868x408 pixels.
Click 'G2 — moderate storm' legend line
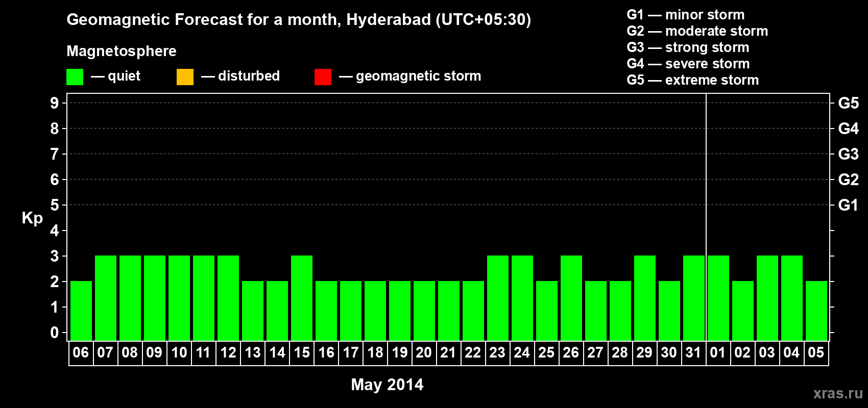click(x=697, y=31)
